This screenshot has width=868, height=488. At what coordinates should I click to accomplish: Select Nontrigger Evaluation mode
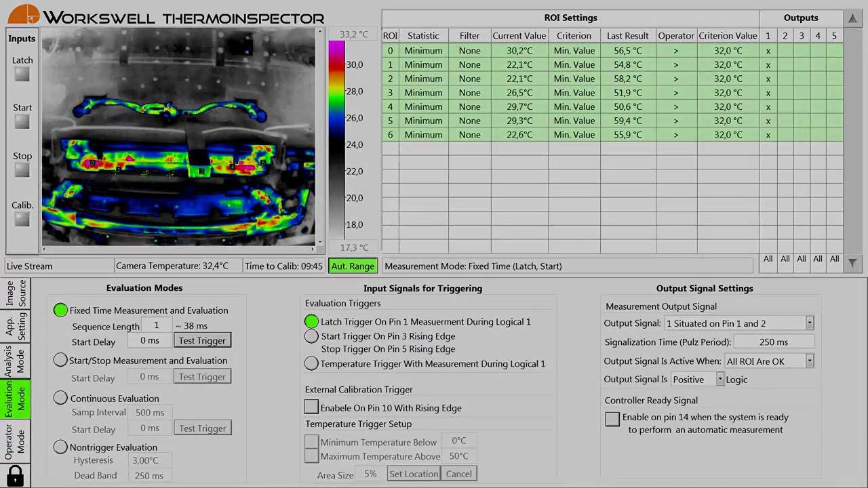(60, 447)
